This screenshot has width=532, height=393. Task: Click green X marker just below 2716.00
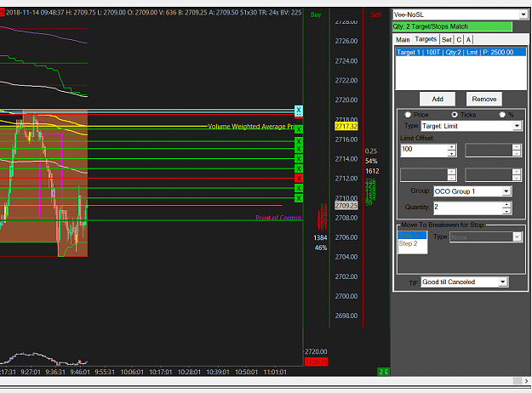pos(299,141)
